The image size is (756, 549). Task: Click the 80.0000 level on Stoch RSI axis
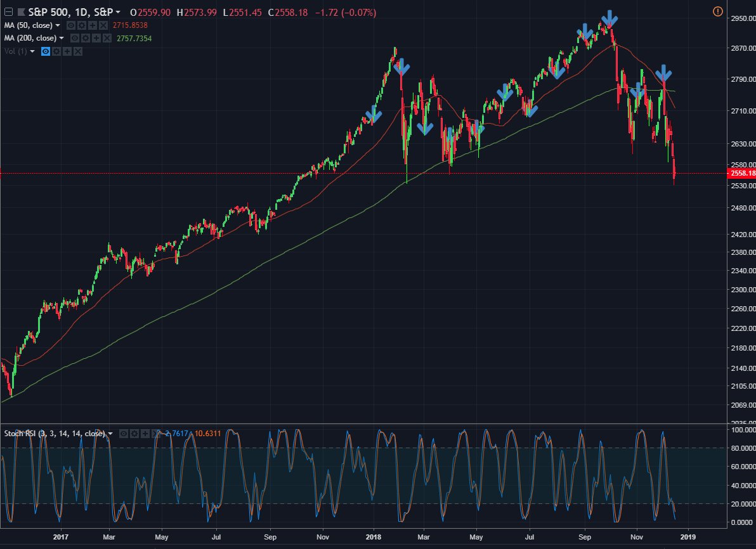(x=743, y=448)
